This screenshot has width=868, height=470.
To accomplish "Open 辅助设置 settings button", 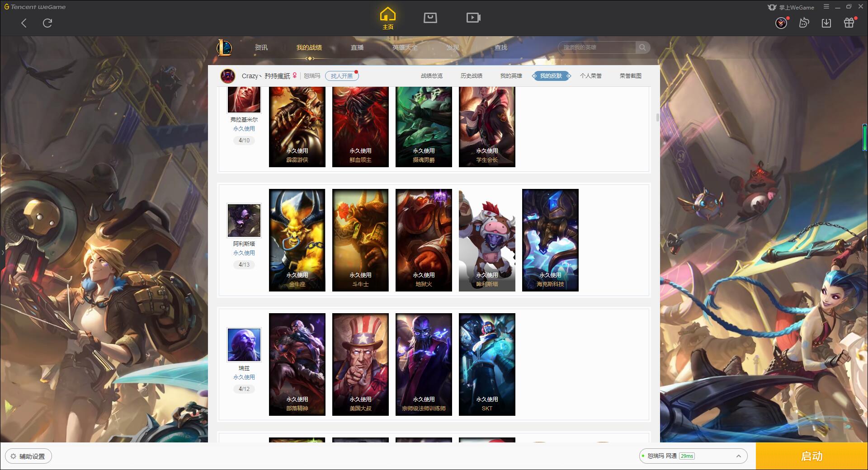I will [28, 456].
